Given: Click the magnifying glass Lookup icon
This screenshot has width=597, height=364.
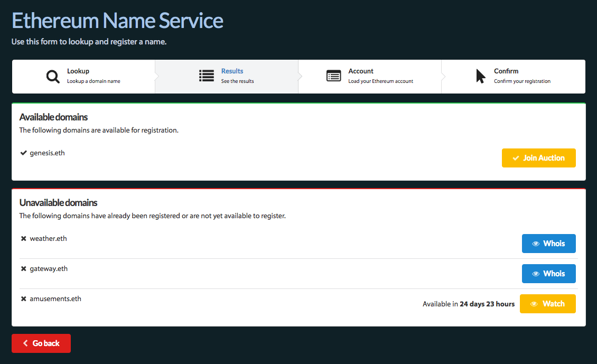Looking at the screenshot, I should [x=53, y=77].
